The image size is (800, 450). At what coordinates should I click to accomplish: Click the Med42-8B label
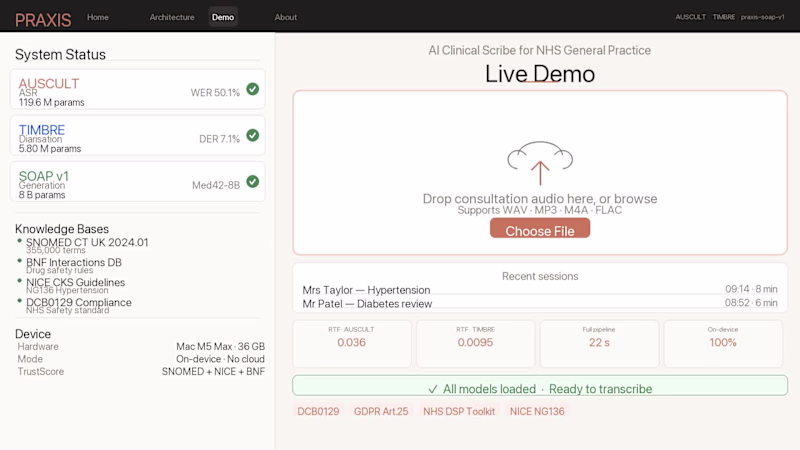[x=216, y=185]
